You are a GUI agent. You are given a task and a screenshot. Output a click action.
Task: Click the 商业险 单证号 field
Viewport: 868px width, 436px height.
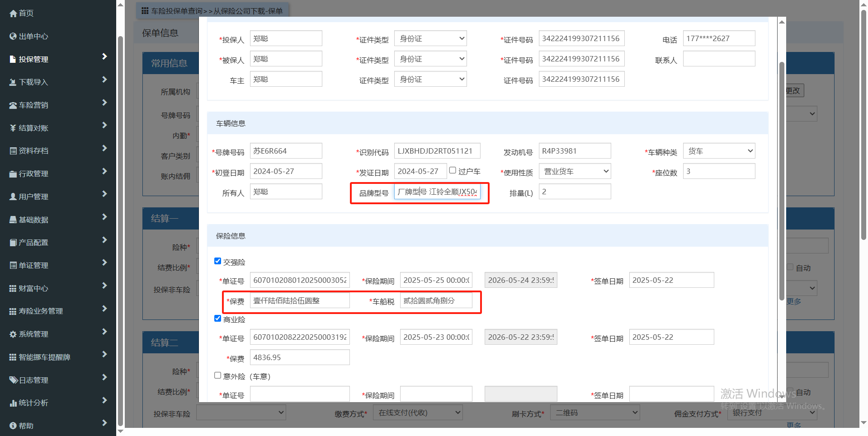[x=300, y=337]
